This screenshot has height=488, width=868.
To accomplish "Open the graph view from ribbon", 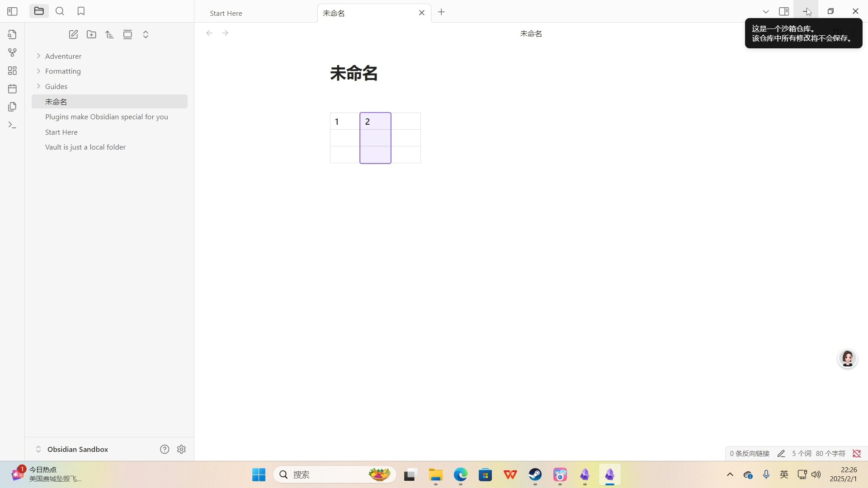I will click(12, 52).
